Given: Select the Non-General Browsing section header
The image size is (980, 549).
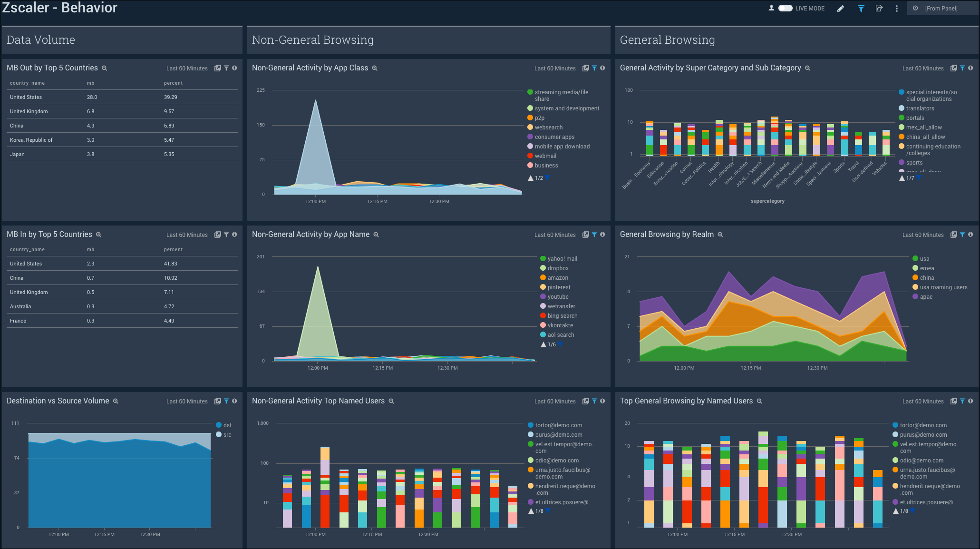Looking at the screenshot, I should [313, 40].
